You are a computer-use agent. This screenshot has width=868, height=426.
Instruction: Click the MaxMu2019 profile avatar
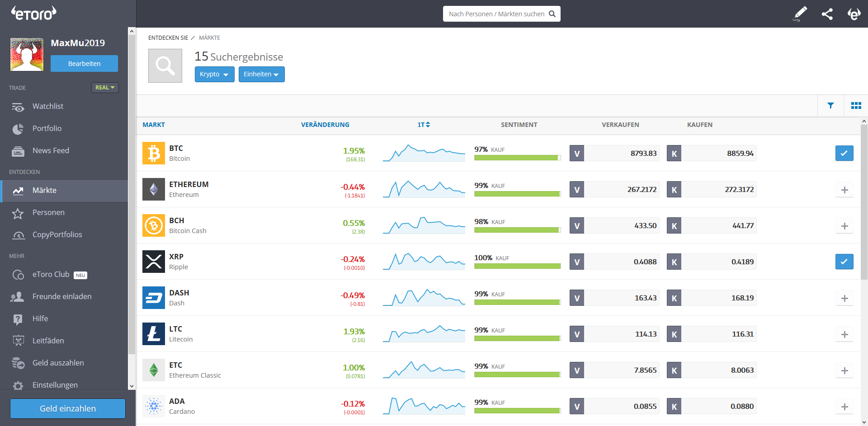click(27, 54)
